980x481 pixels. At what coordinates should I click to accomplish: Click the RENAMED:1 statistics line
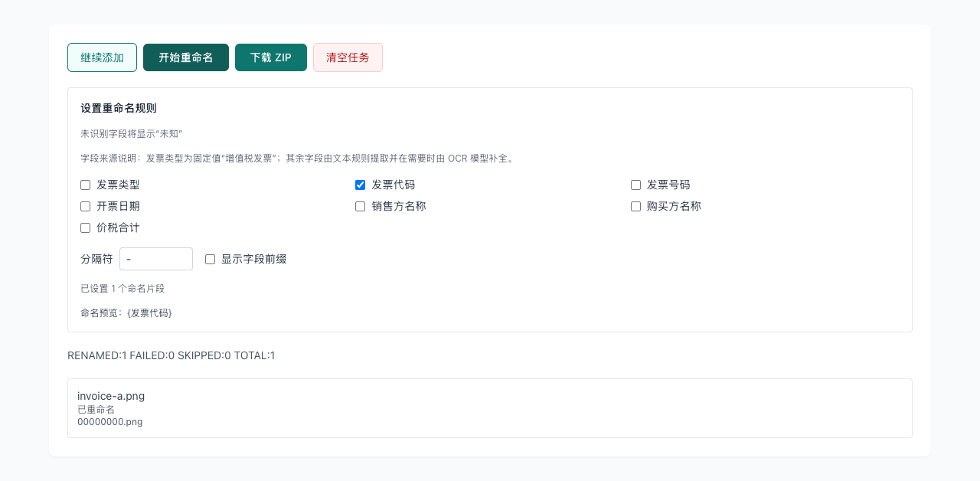tap(171, 355)
